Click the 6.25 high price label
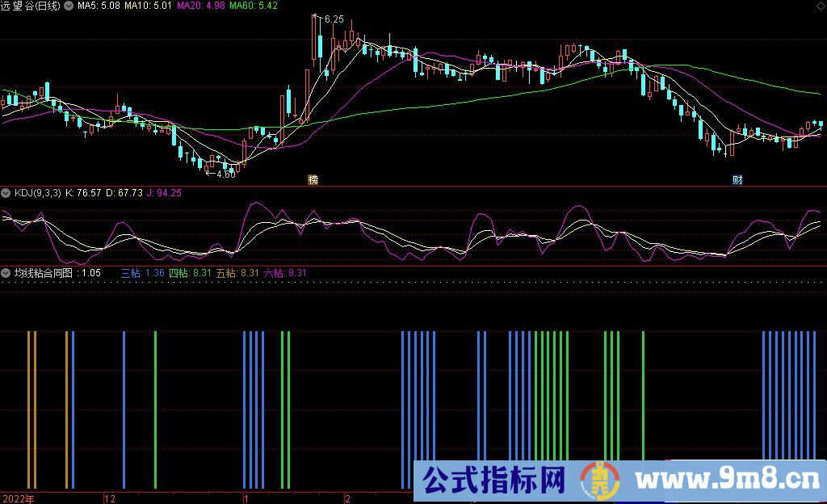 coord(334,19)
